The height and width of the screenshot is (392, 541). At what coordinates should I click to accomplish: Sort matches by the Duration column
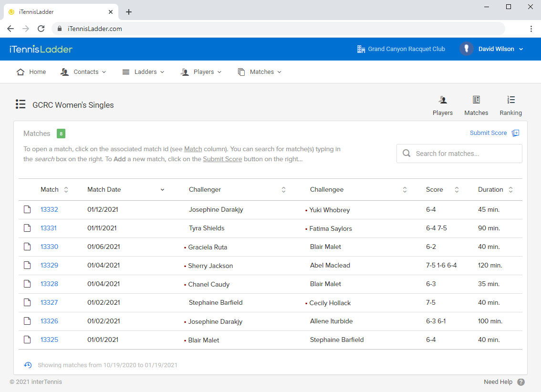pyautogui.click(x=510, y=190)
